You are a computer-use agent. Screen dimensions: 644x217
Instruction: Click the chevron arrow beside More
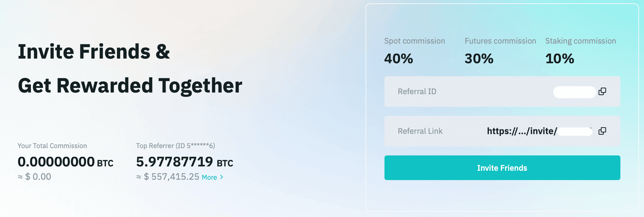tap(222, 177)
